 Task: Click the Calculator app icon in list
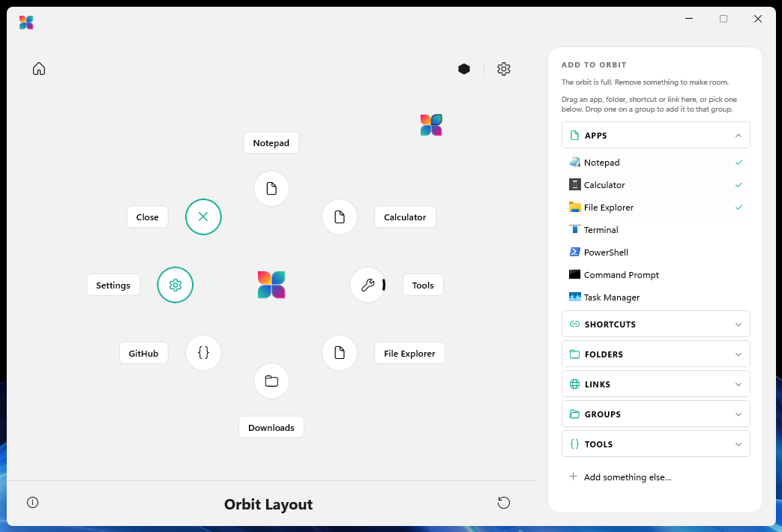(574, 185)
